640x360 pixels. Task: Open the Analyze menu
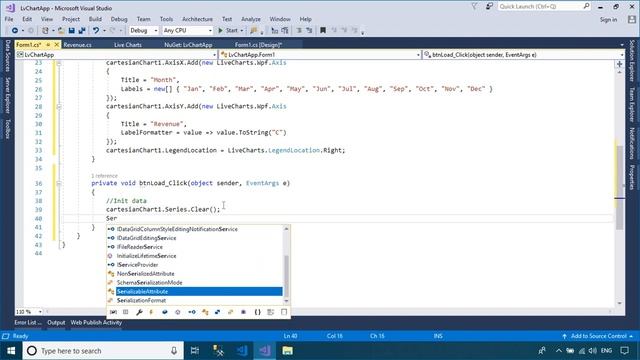(x=251, y=19)
